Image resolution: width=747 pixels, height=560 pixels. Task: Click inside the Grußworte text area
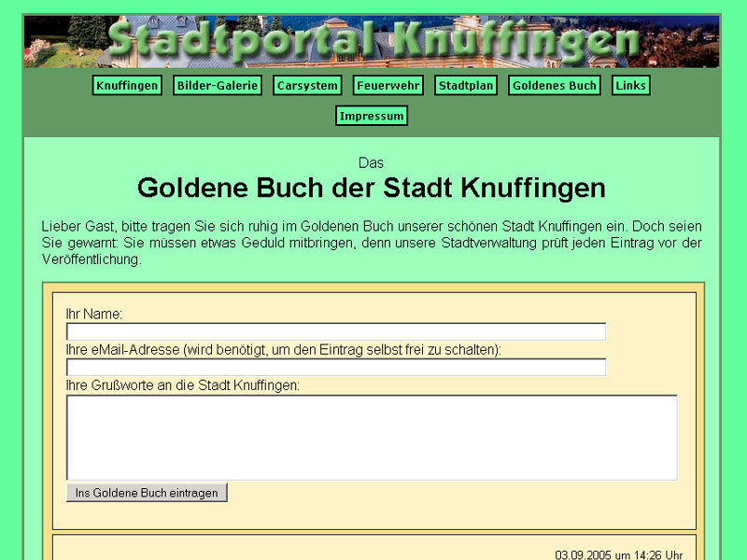pyautogui.click(x=372, y=438)
